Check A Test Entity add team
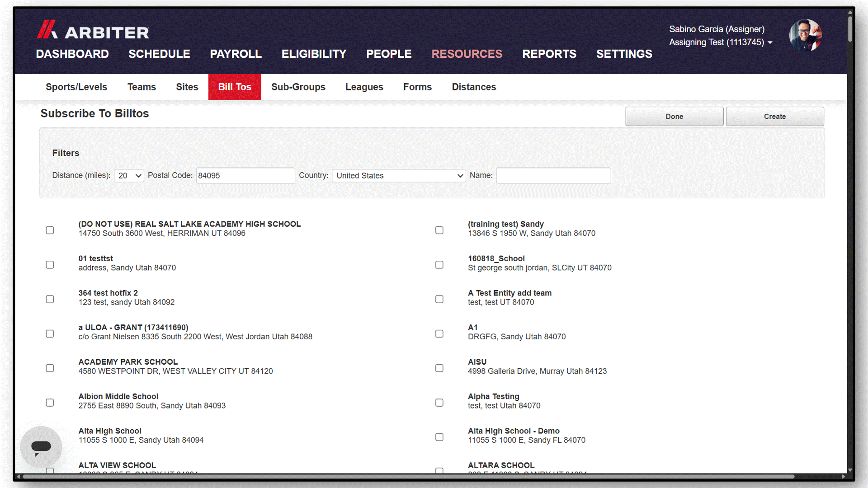Screen dimensions: 868x488 (439, 299)
